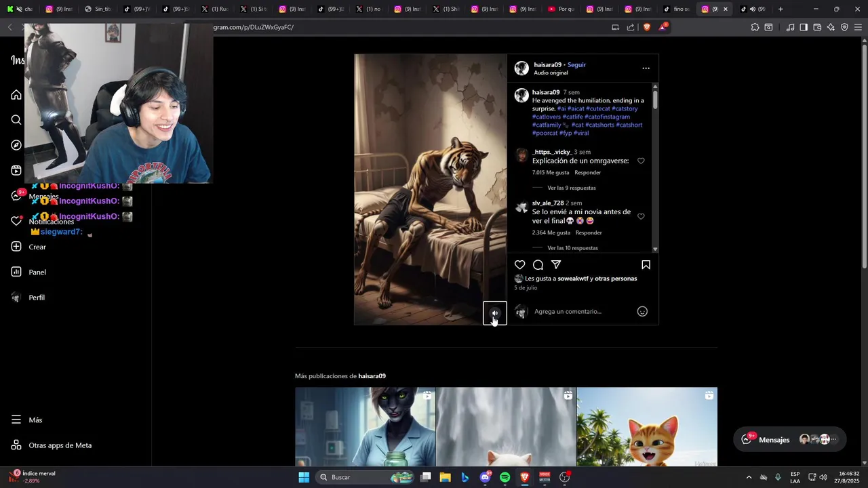The image size is (868, 488).
Task: Open the Brave VPN shield icon
Action: pos(844,27)
